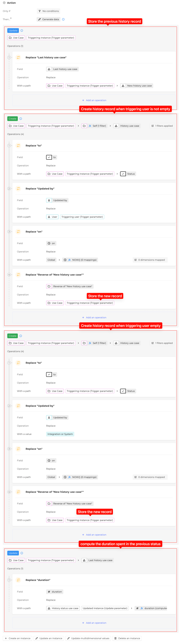The width and height of the screenshot is (180, 644).
Task: Click the hash duration field chip
Action: pos(55,592)
